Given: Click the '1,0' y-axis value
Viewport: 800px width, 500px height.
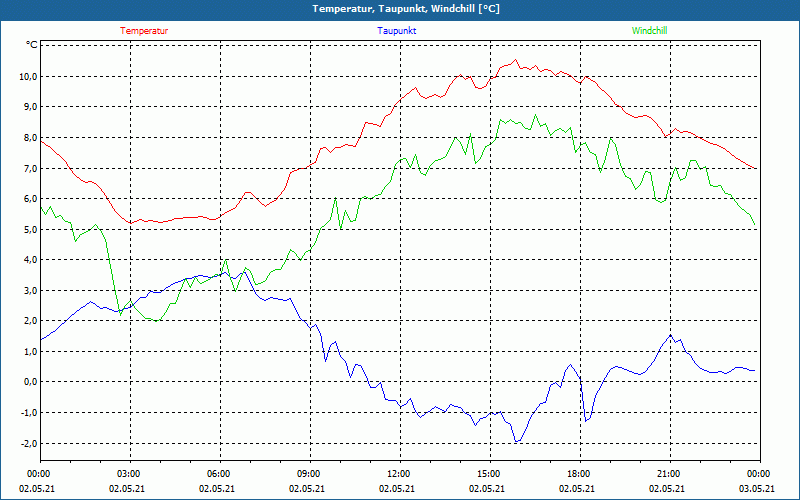Looking at the screenshot, I should [x=30, y=351].
